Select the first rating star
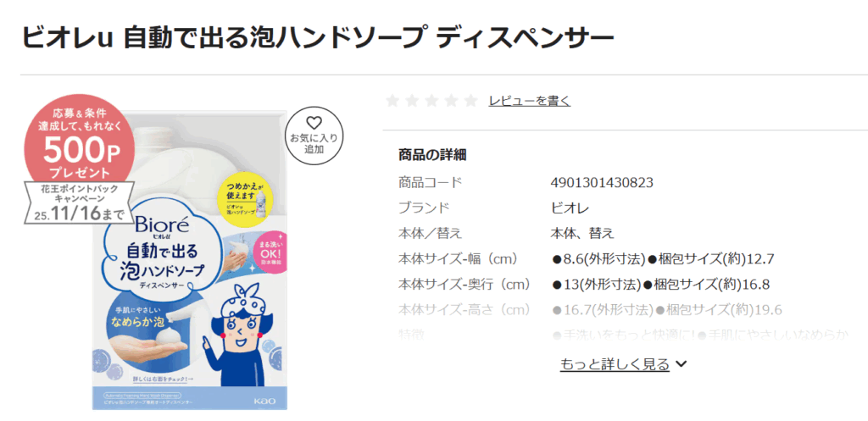The width and height of the screenshot is (868, 421). tap(392, 101)
